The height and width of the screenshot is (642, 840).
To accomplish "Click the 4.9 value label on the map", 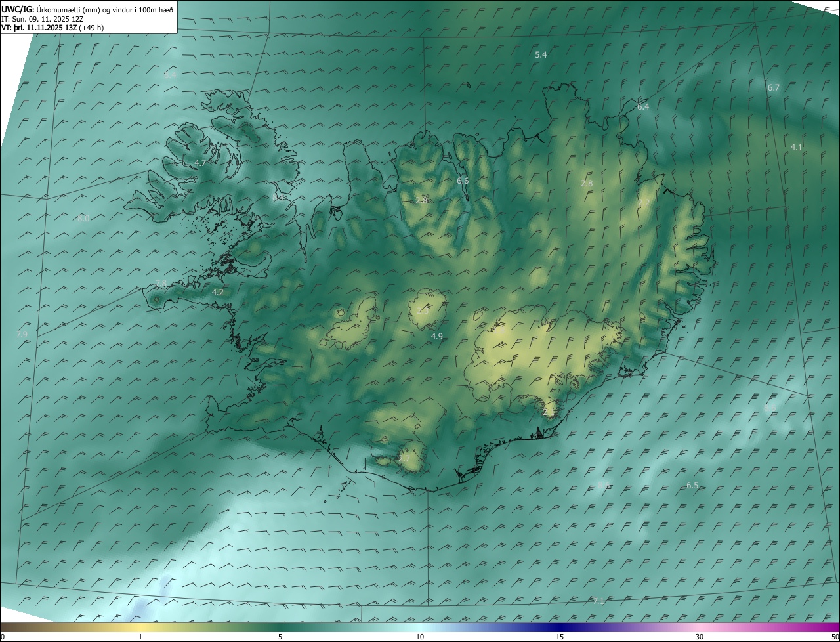I will [436, 336].
